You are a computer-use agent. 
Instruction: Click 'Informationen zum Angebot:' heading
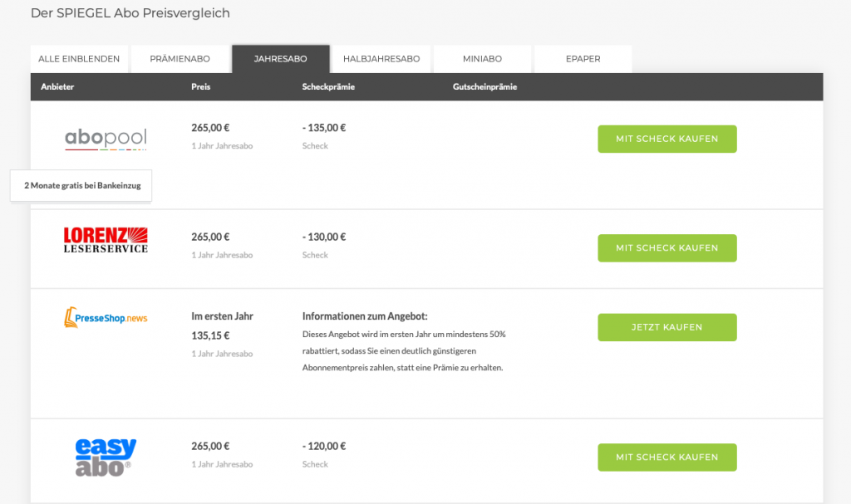pyautogui.click(x=365, y=316)
